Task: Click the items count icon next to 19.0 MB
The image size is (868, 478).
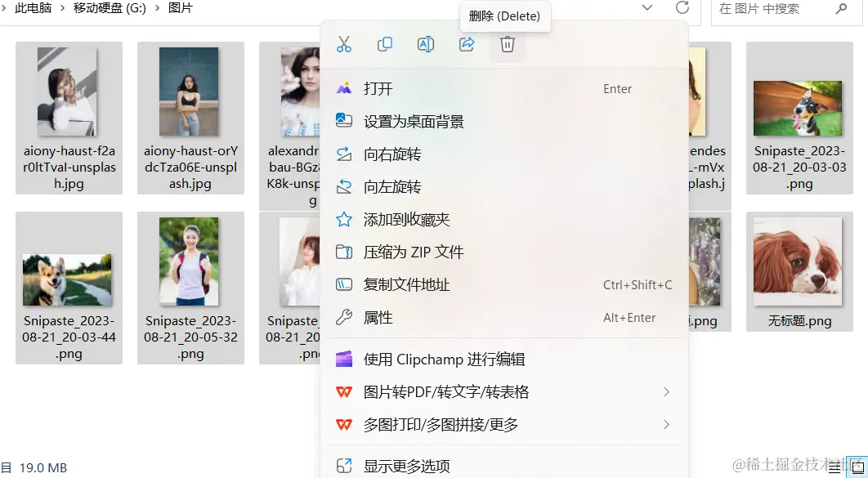Action: tap(7, 468)
